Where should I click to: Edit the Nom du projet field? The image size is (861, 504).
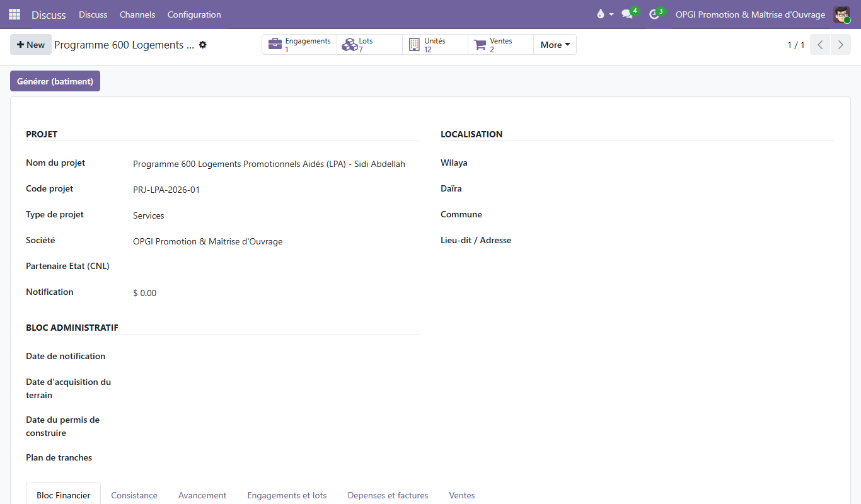(x=276, y=164)
